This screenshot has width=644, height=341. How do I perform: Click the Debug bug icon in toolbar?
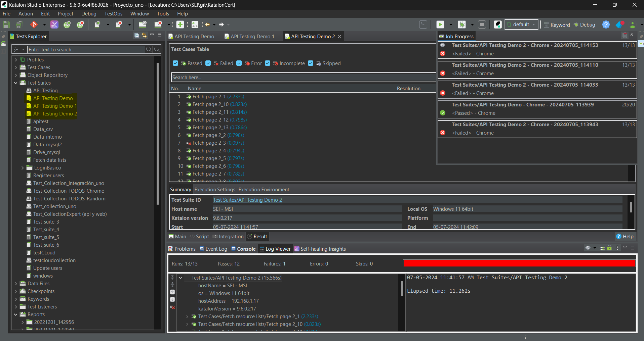462,25
